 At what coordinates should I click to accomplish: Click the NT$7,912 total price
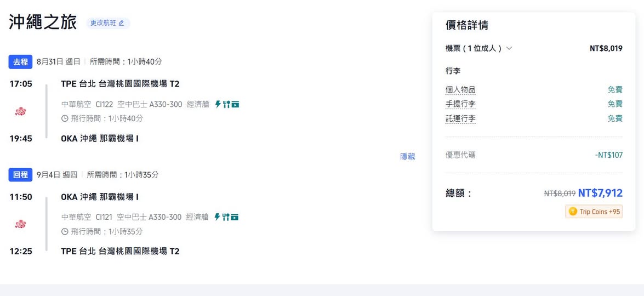(x=600, y=193)
